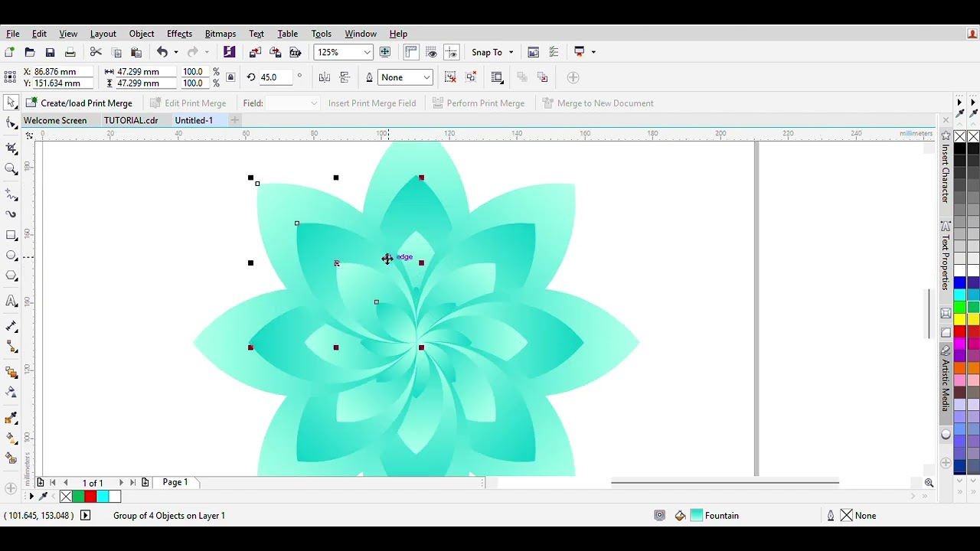Viewport: 980px width, 551px height.
Task: Toggle full-screen preview button
Action: (x=385, y=52)
